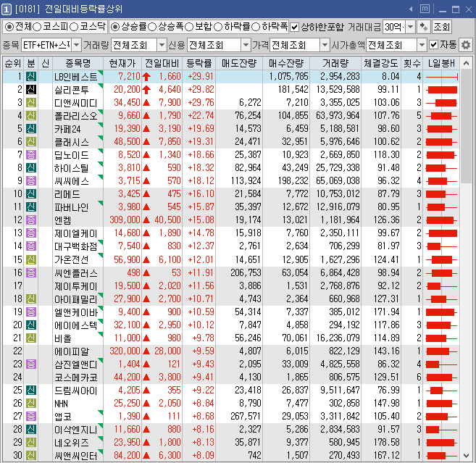Click the daily candle bar for 엔켐
476x463 pixels.
tap(442, 220)
